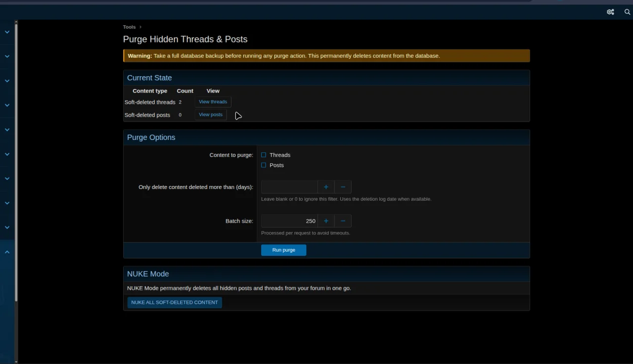Increase the Batch size using the plus control
The width and height of the screenshot is (633, 364).
pyautogui.click(x=326, y=221)
